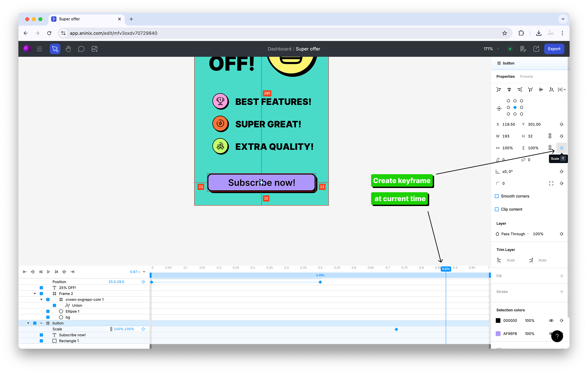The width and height of the screenshot is (588, 373).
Task: Align vertical centers icon
Action: click(541, 90)
